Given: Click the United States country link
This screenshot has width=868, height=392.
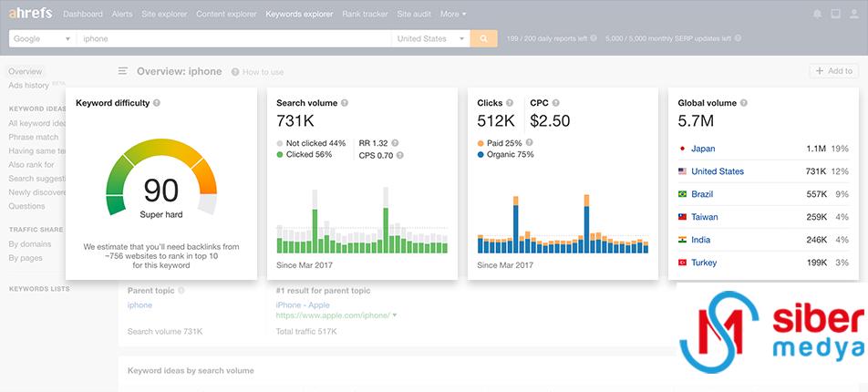Looking at the screenshot, I should [x=718, y=171].
